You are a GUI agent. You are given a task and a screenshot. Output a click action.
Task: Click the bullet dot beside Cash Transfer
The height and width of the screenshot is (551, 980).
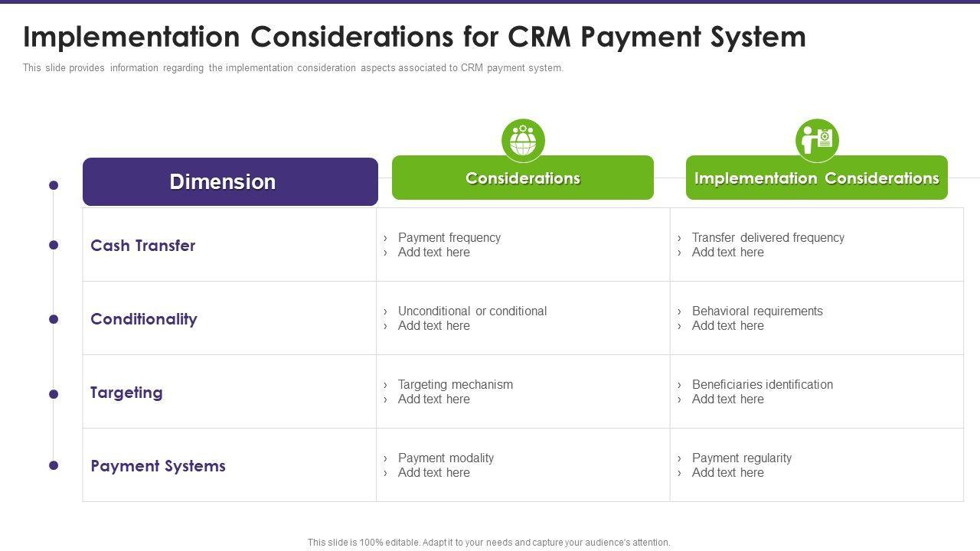pyautogui.click(x=54, y=246)
